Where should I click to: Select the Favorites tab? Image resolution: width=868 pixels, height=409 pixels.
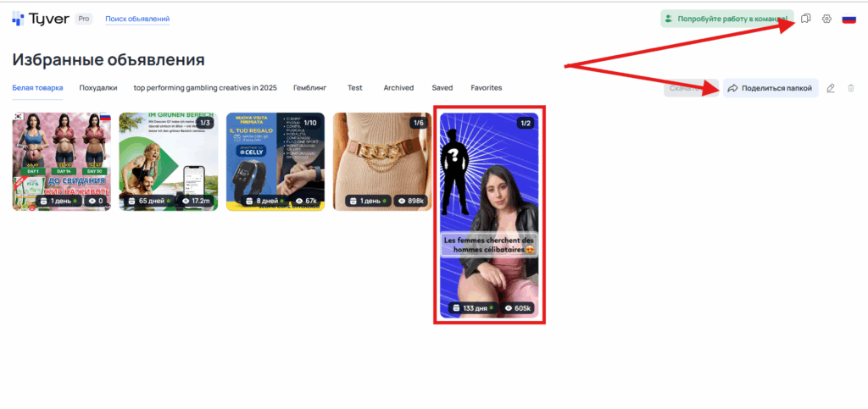click(487, 88)
